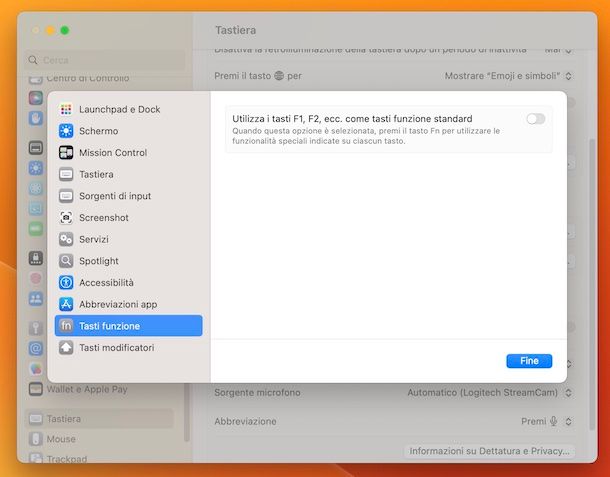This screenshot has width=610, height=477.
Task: Toggle F1, F2 standard function keys switch
Action: pyautogui.click(x=536, y=119)
